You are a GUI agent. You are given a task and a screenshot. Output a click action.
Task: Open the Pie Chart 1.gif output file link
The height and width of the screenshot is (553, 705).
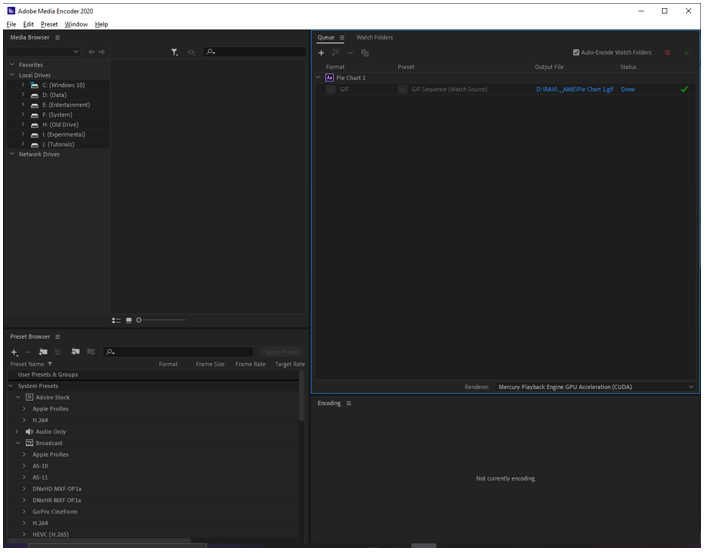click(x=575, y=89)
